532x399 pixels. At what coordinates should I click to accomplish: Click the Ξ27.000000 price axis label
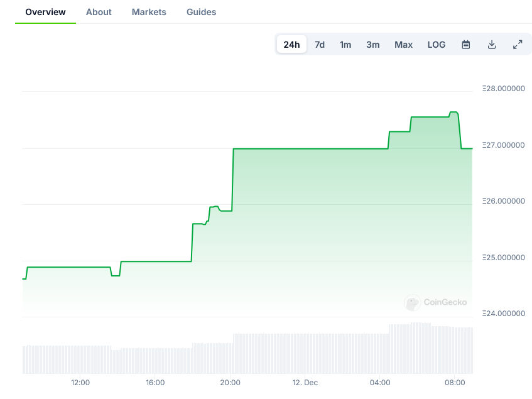tap(503, 145)
